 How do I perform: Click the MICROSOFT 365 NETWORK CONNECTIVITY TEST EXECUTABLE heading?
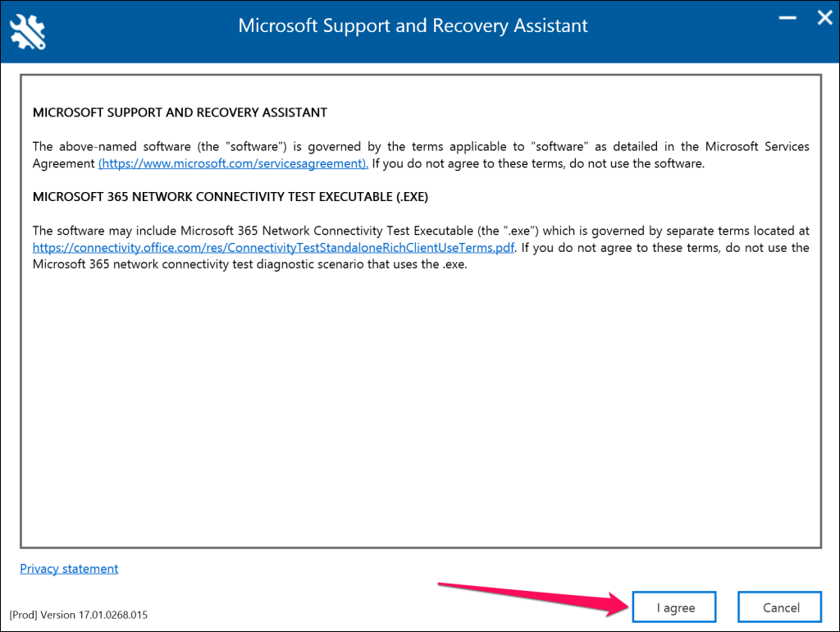[231, 197]
